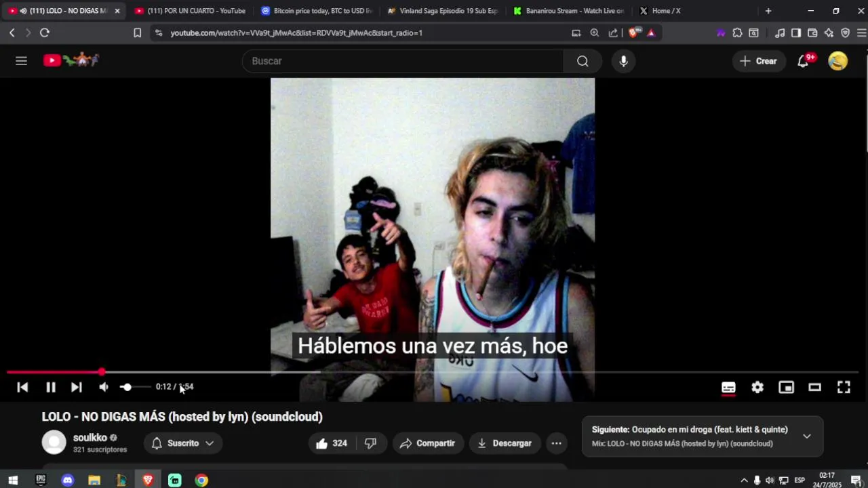Screen dimensions: 868x488
Task: Dislike the video
Action: (x=371, y=443)
